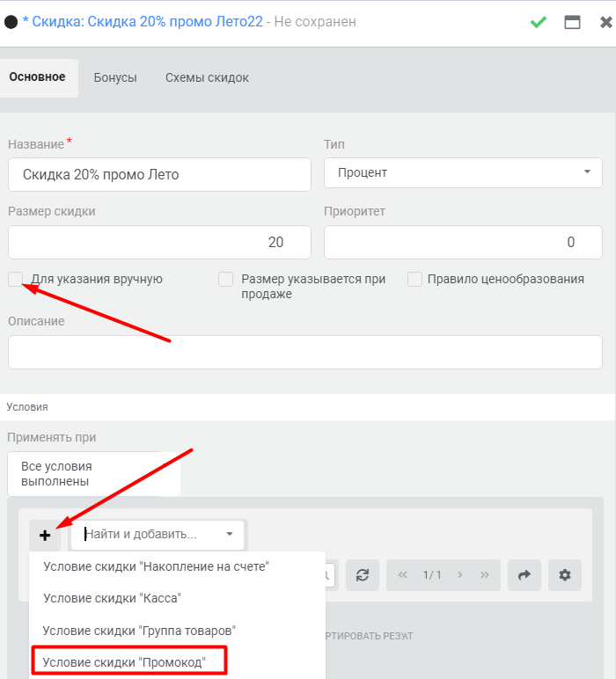Click the Название input field
Image resolution: width=616 pixels, height=679 pixels.
pos(159,174)
